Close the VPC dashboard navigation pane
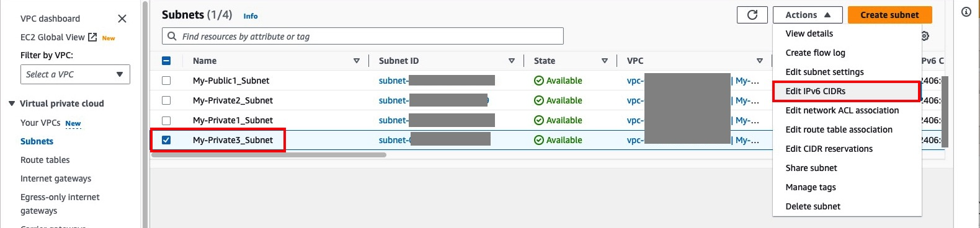 pyautogui.click(x=122, y=19)
